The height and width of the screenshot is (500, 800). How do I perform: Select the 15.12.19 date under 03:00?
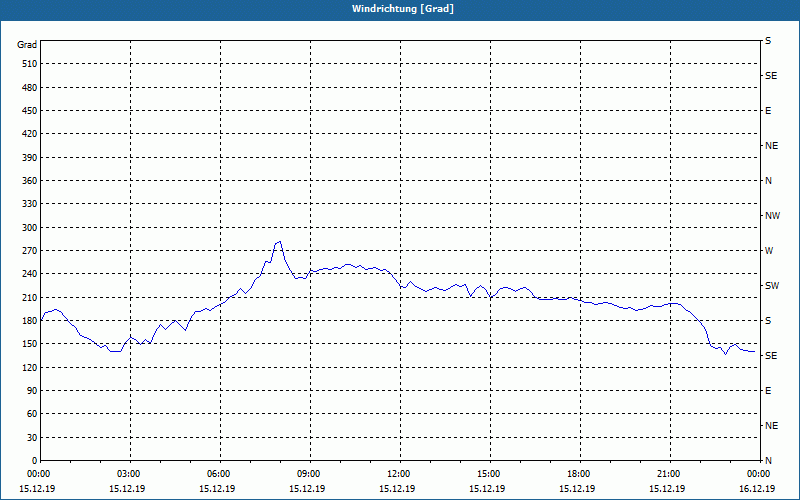click(x=127, y=489)
